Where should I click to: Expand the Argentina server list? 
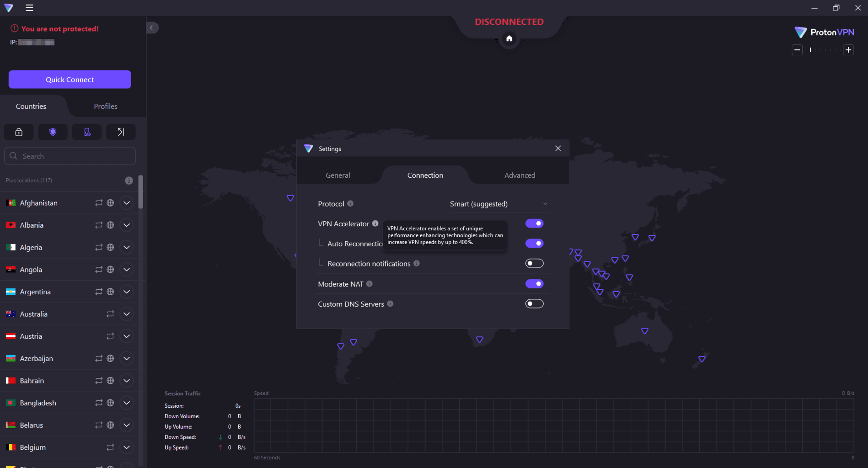[127, 292]
